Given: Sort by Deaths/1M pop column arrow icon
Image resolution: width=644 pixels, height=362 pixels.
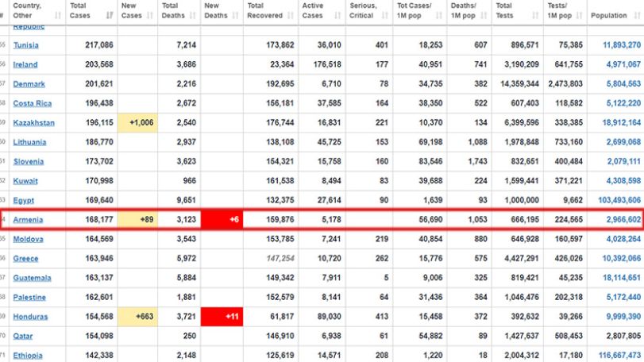Looking at the screenshot, I should [484, 16].
